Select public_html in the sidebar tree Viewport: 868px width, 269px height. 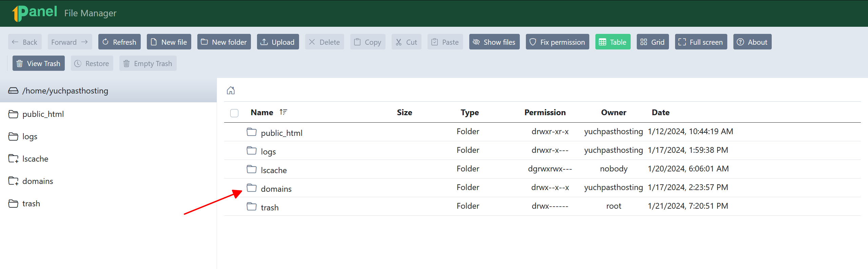(43, 114)
